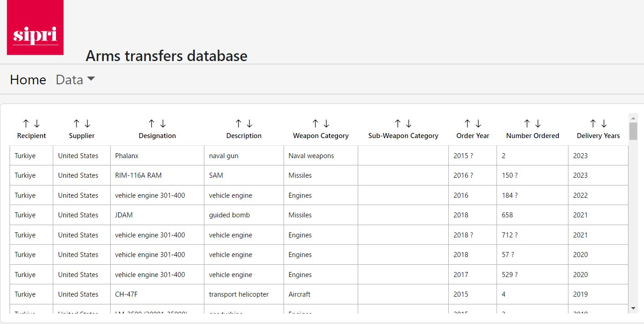The image size is (644, 324).
Task: Sort Delivery Years ascending with up arrow
Action: pos(593,123)
